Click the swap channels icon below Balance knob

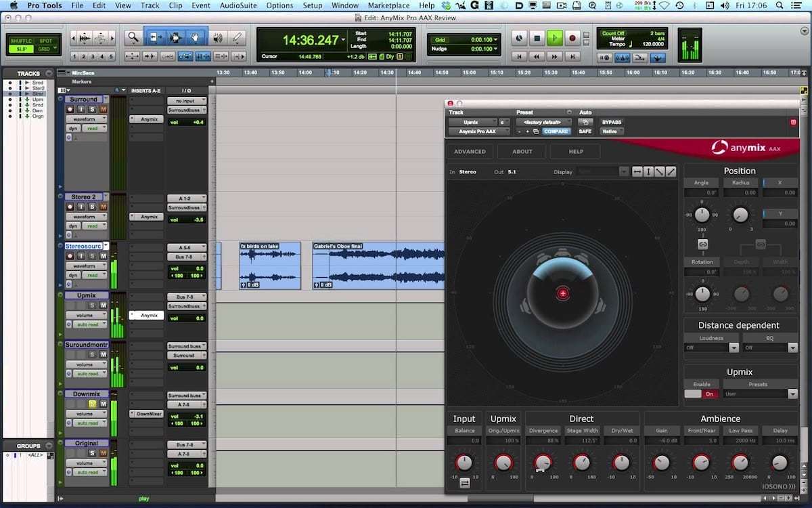(464, 482)
